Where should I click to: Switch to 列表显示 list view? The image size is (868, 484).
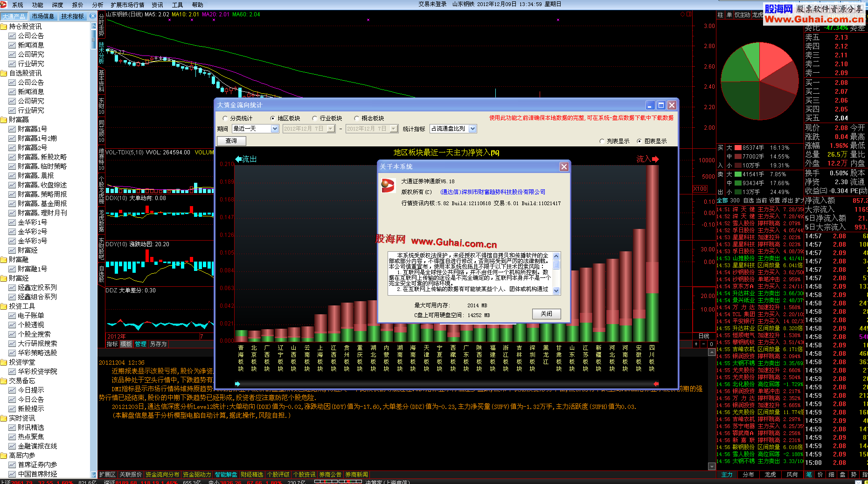(x=602, y=141)
